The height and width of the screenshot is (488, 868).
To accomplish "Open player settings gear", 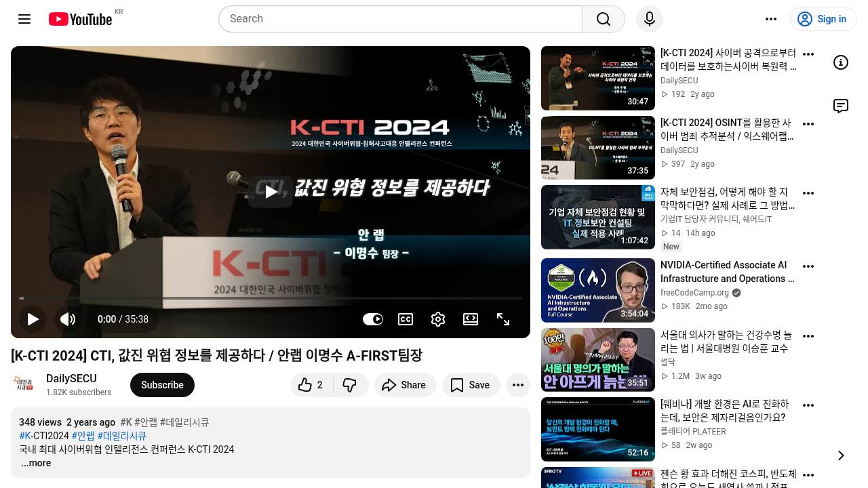I will coord(438,319).
